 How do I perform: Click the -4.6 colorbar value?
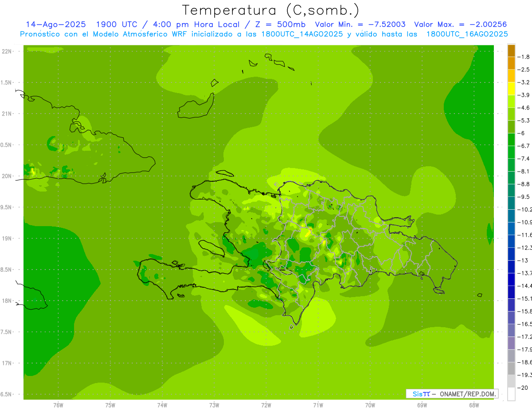click(524, 108)
